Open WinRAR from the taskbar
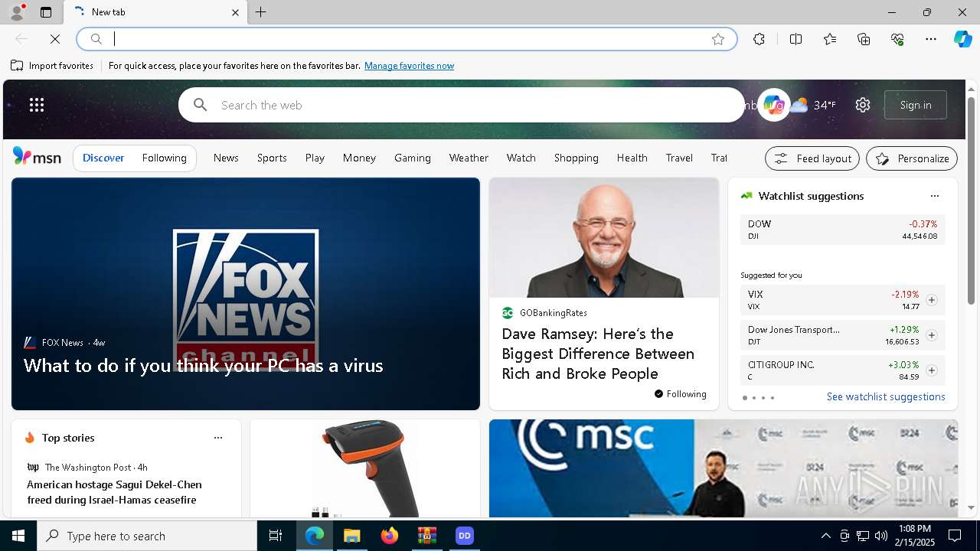Screen dimensions: 980x551 pyautogui.click(x=426, y=536)
